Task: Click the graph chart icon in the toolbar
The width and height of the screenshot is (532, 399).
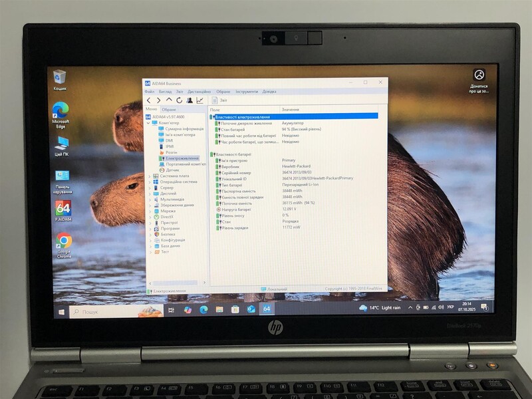Action: pos(200,100)
